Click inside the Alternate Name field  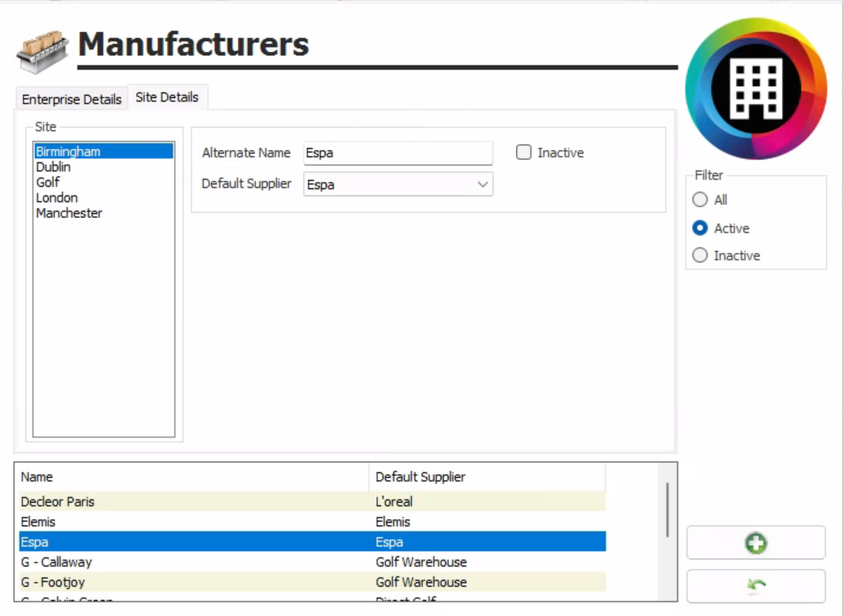pos(397,153)
